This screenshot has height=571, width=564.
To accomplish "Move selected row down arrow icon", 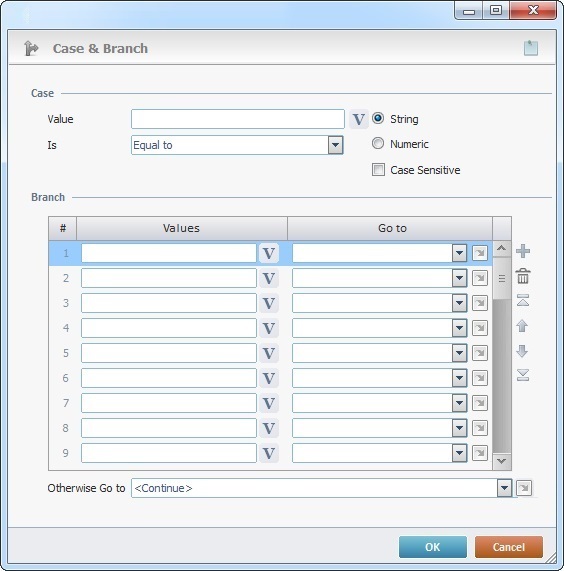I will pyautogui.click(x=522, y=351).
